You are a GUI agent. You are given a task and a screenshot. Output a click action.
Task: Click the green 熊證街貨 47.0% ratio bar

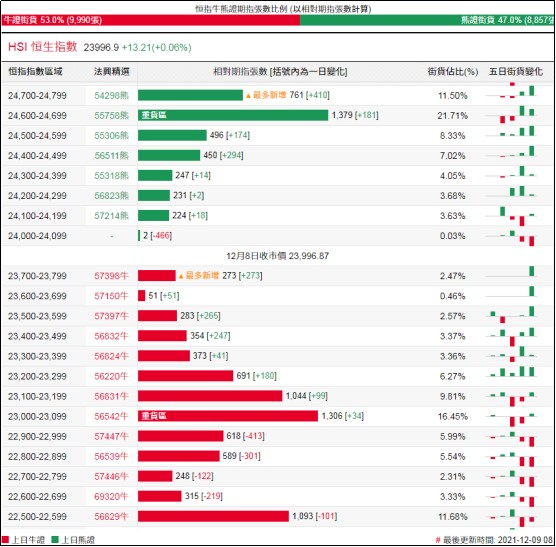(427, 20)
